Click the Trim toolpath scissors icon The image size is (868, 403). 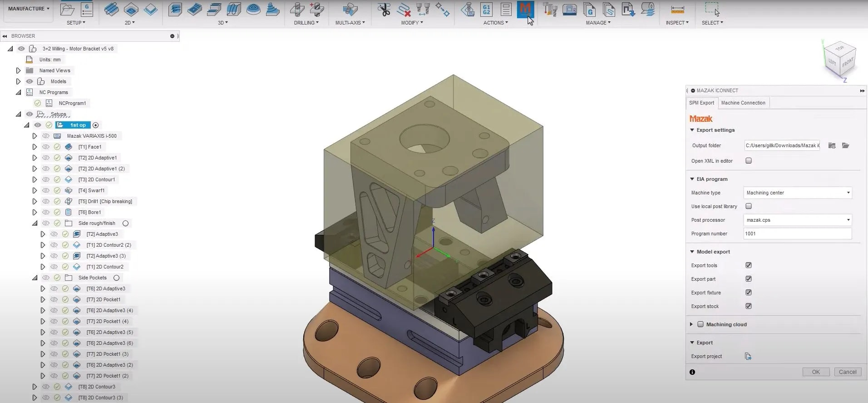[384, 9]
